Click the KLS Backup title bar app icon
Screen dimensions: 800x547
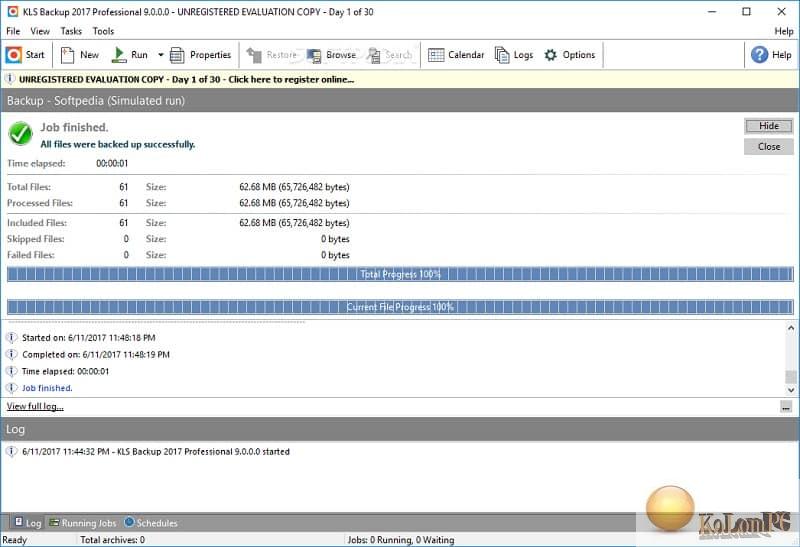click(x=12, y=12)
